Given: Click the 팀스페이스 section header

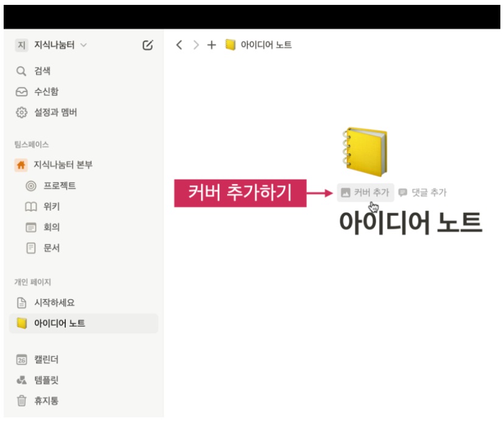Looking at the screenshot, I should point(32,144).
